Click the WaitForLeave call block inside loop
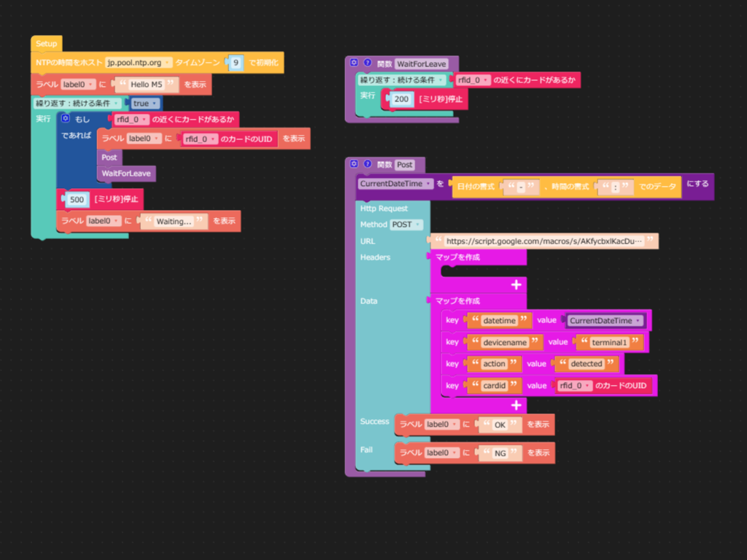The height and width of the screenshot is (560, 747). click(126, 174)
